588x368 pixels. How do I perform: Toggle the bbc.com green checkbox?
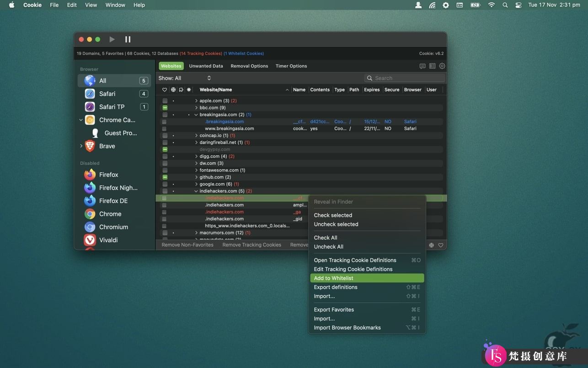(x=165, y=108)
